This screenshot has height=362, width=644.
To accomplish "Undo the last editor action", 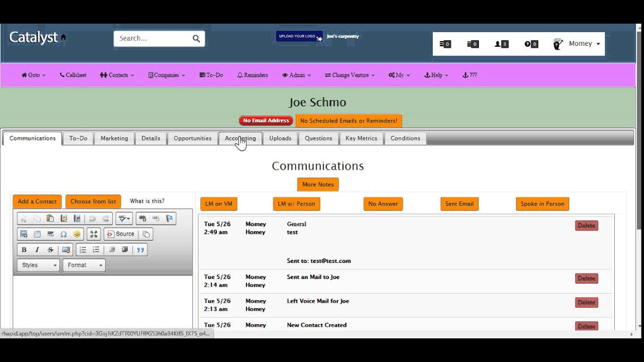I will [92, 219].
